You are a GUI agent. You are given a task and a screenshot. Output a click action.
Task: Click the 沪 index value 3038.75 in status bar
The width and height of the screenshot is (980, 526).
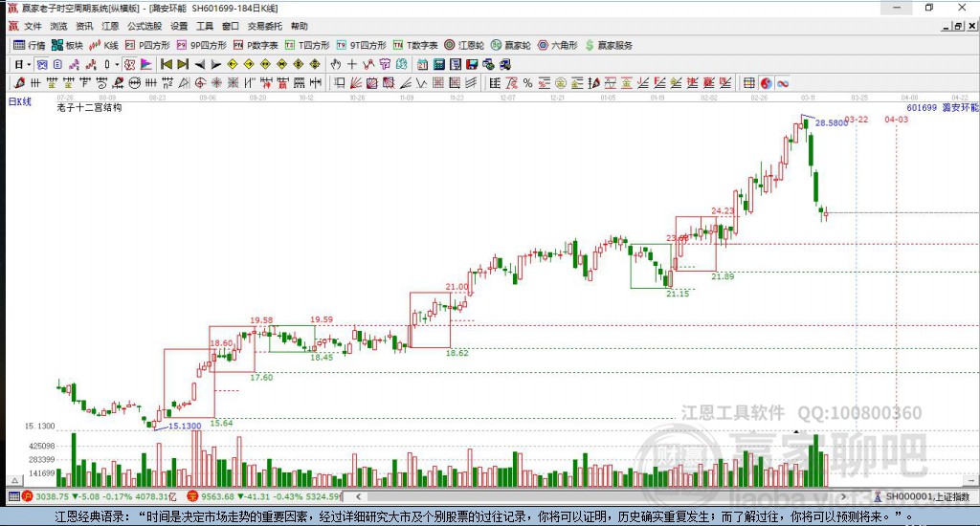point(52,496)
